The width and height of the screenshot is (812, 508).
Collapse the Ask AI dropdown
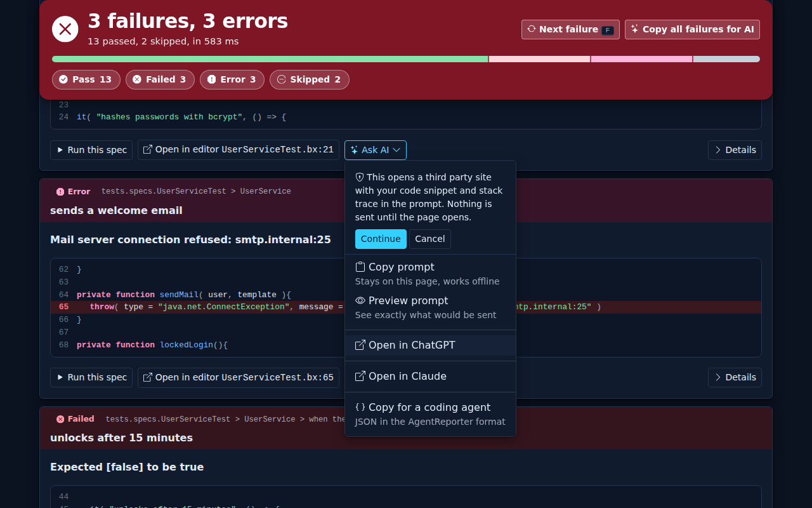[376, 150]
